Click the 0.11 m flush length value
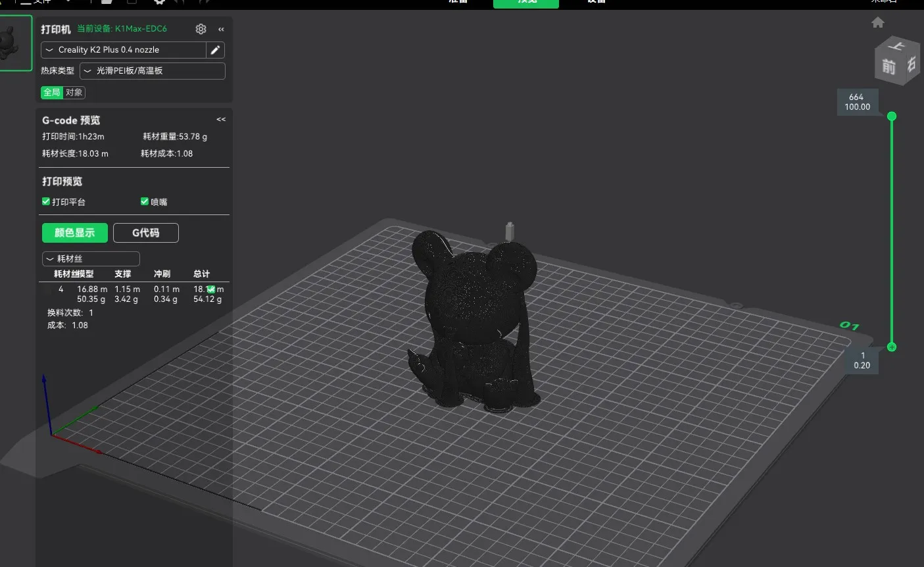This screenshot has height=567, width=924. [166, 289]
